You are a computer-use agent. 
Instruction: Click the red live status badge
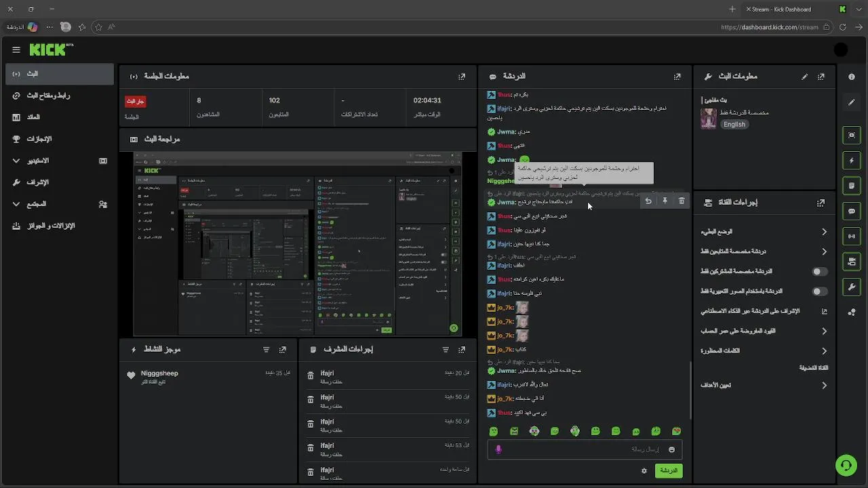135,101
